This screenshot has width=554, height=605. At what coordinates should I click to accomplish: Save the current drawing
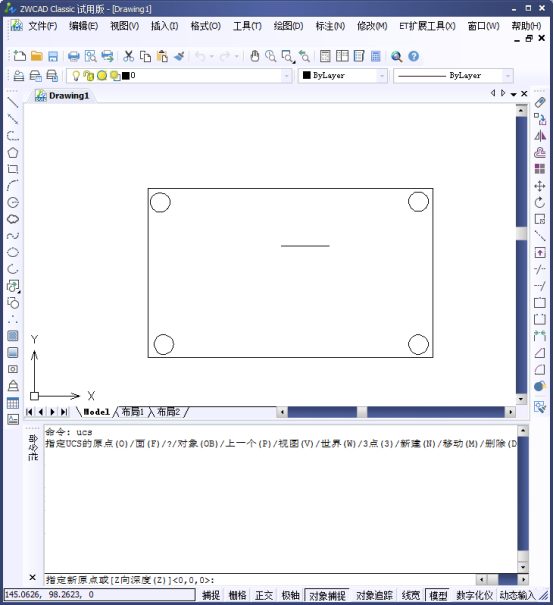coord(53,56)
